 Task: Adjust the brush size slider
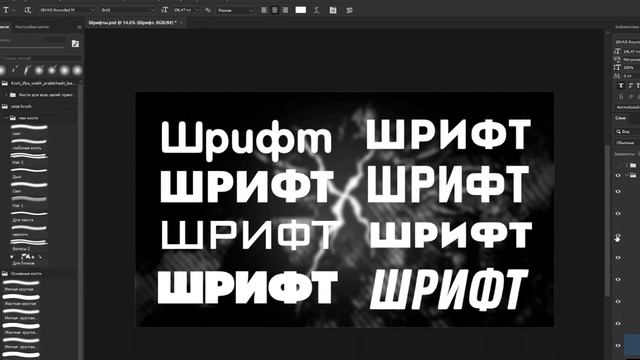pyautogui.click(x=32, y=47)
